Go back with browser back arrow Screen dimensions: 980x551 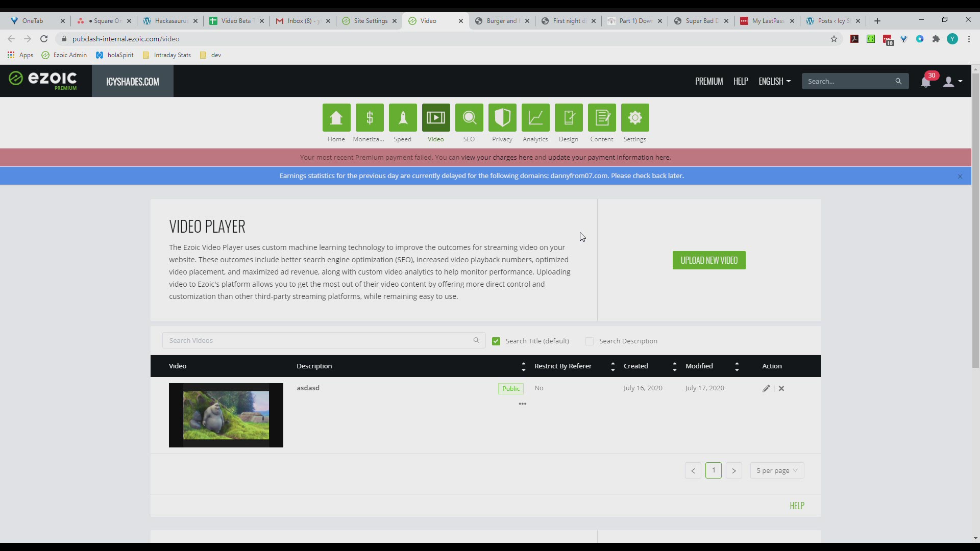point(11,39)
